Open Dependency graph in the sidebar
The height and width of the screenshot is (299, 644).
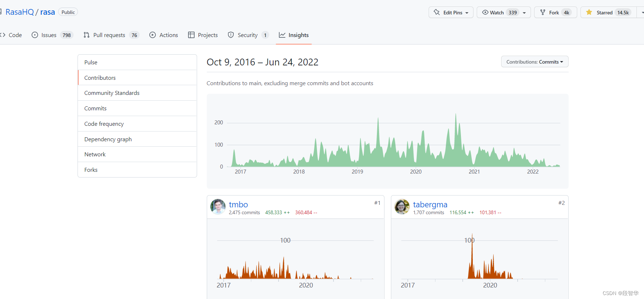[x=137, y=139]
